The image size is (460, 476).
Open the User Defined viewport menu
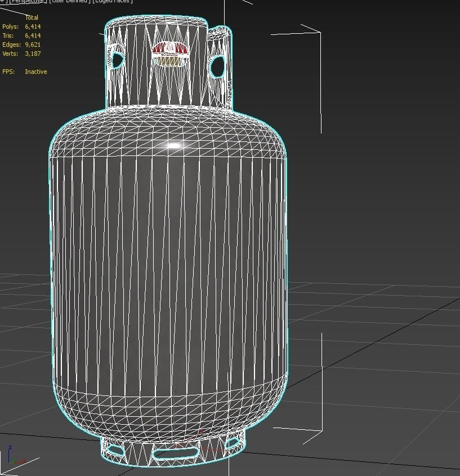[x=70, y=1]
